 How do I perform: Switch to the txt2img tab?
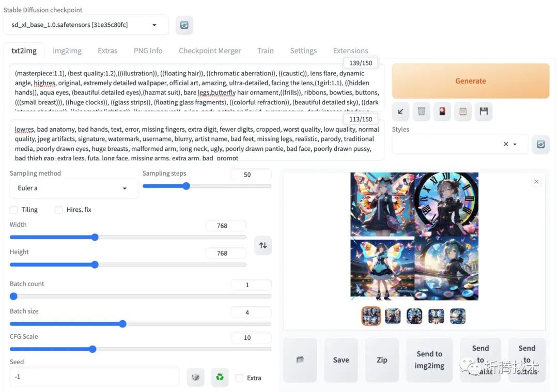[24, 51]
